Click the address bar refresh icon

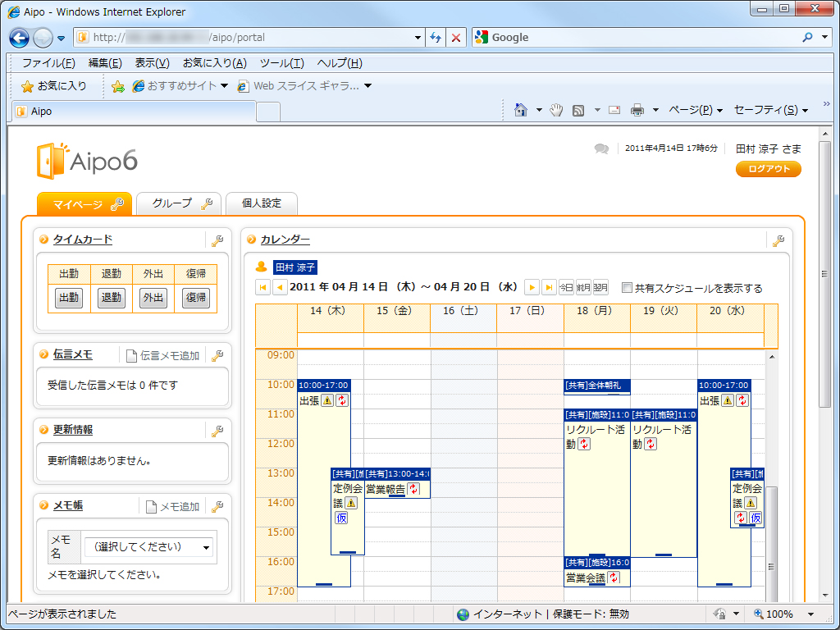[x=436, y=38]
